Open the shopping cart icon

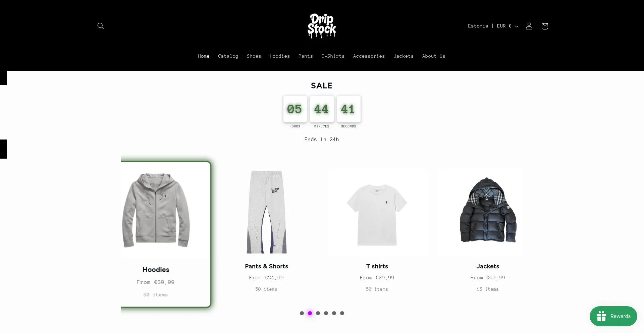pyautogui.click(x=545, y=26)
